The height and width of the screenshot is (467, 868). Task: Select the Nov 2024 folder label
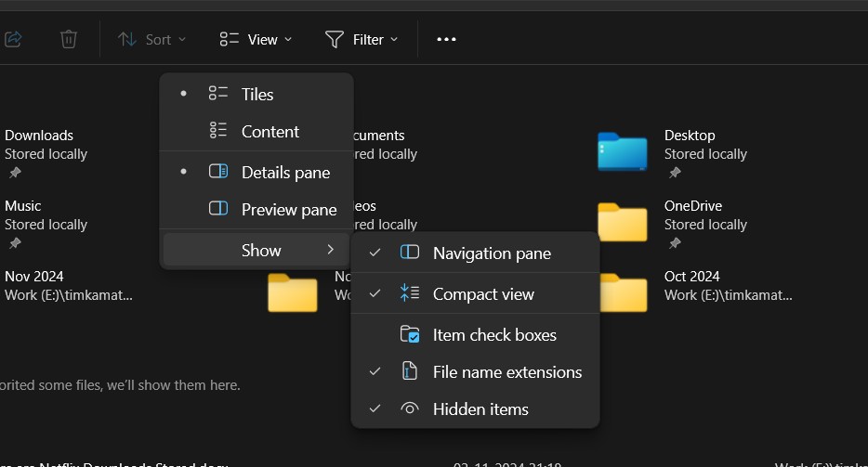click(x=33, y=276)
